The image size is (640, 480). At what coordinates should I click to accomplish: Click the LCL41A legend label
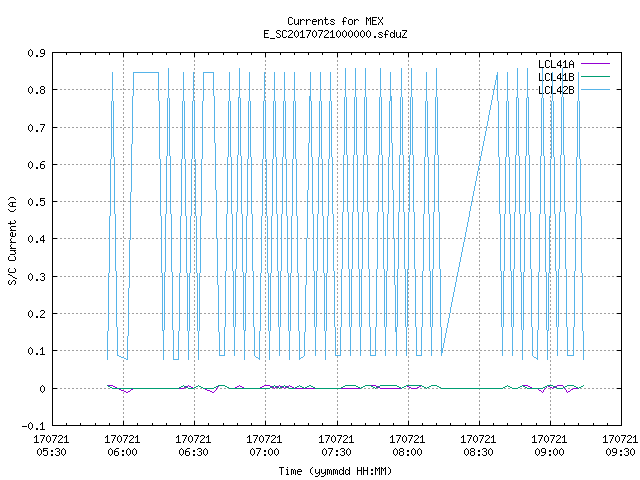[x=556, y=64]
